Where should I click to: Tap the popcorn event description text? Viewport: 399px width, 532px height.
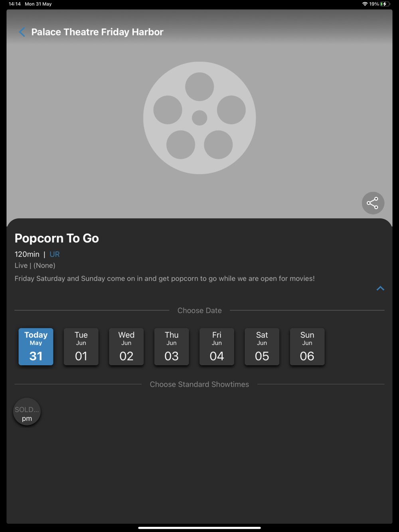pyautogui.click(x=164, y=278)
